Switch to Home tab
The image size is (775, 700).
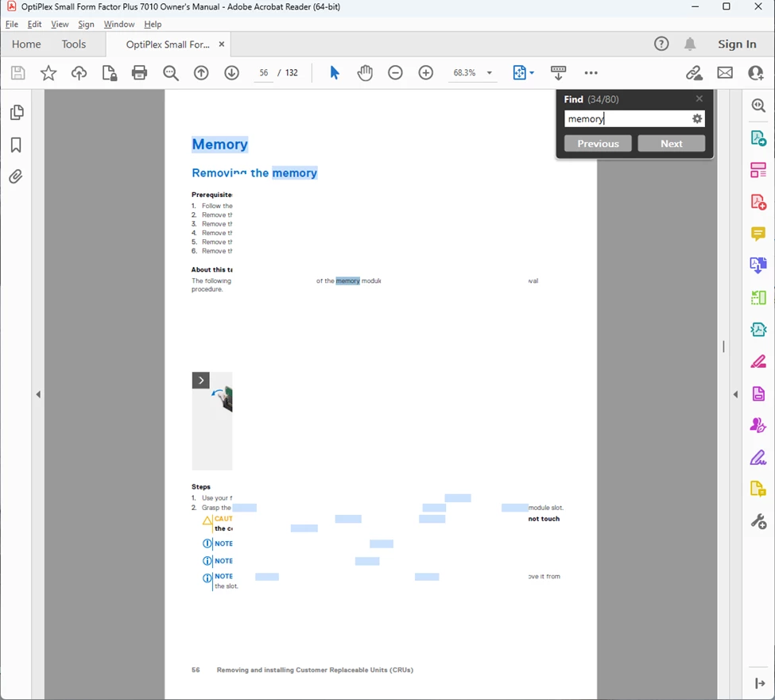(26, 44)
